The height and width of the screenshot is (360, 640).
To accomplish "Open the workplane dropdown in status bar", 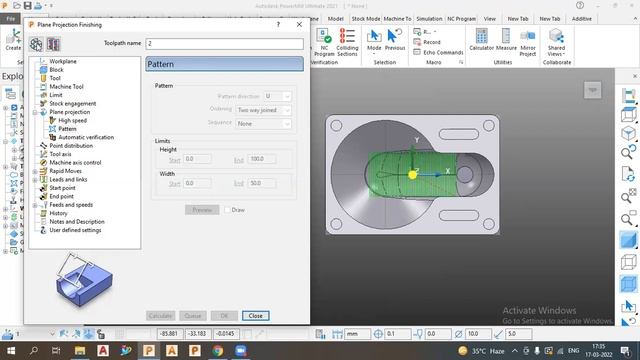I will click(x=52, y=334).
